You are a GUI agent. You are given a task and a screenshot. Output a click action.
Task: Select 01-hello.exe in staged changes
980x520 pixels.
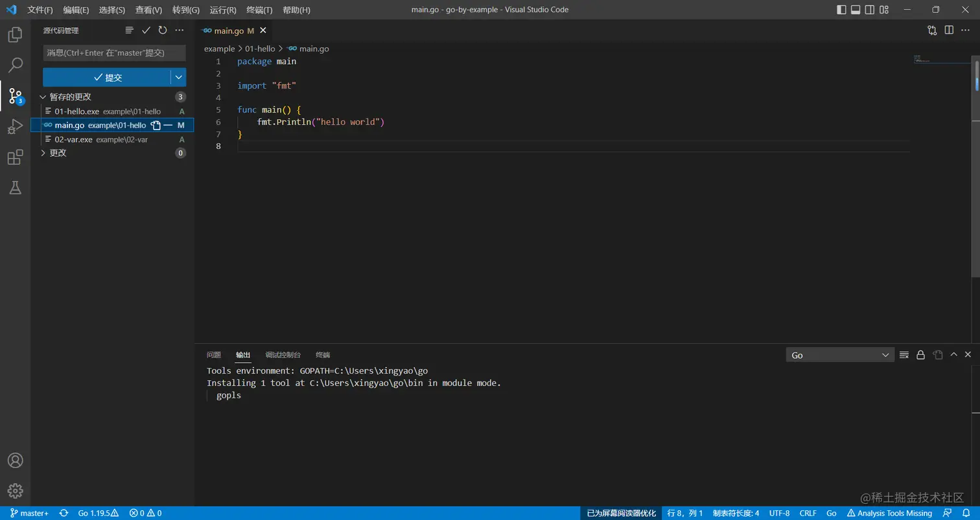click(113, 111)
